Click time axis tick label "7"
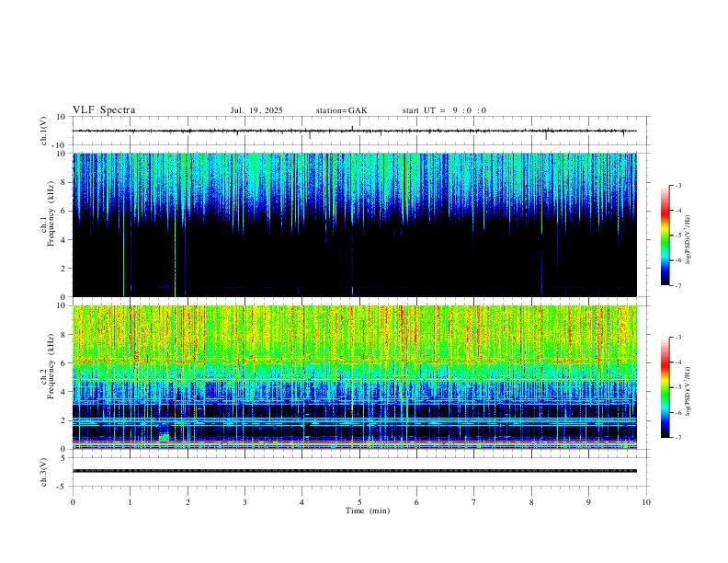 (x=474, y=502)
